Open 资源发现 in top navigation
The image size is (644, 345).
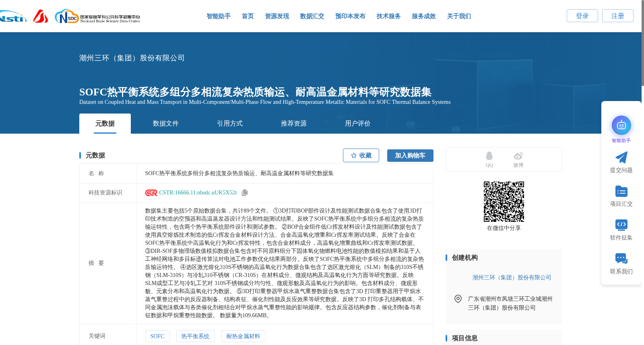click(x=277, y=16)
